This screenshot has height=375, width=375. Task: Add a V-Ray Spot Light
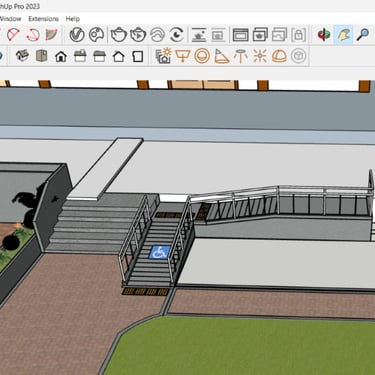click(221, 56)
